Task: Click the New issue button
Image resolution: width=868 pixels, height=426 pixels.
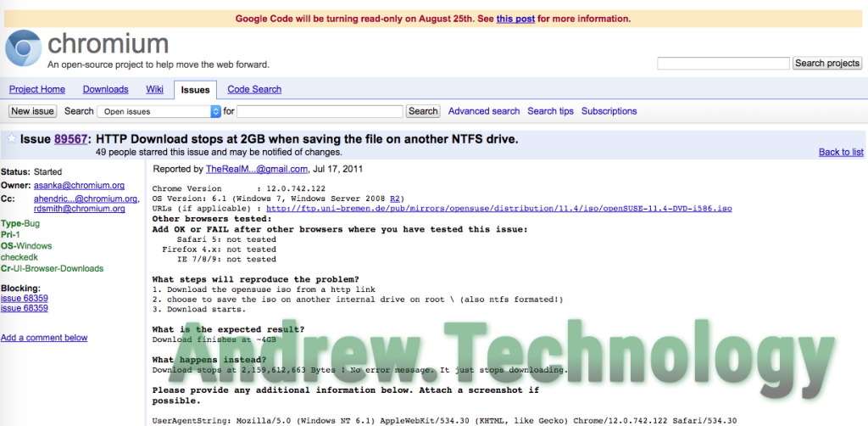Action: (33, 111)
